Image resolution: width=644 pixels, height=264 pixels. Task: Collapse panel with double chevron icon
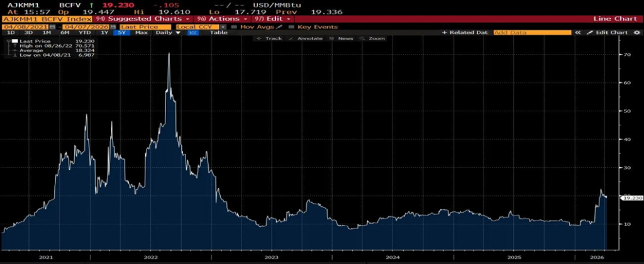pos(577,32)
